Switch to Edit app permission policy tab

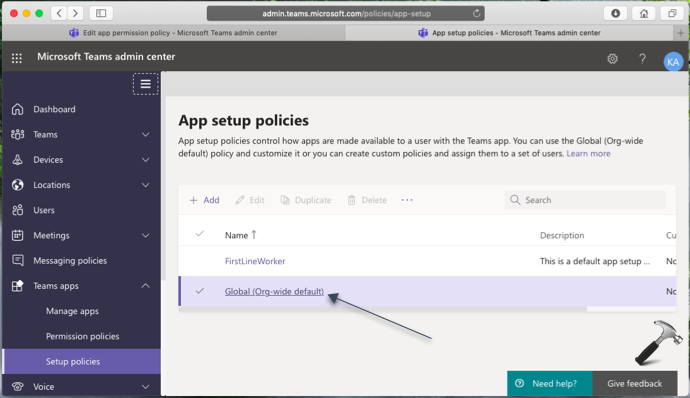173,33
